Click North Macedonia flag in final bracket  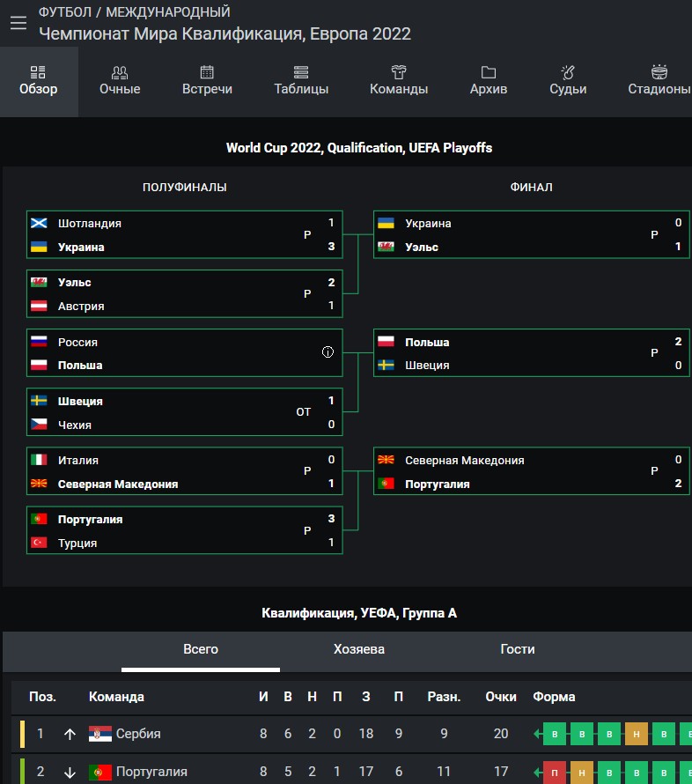coord(386,460)
